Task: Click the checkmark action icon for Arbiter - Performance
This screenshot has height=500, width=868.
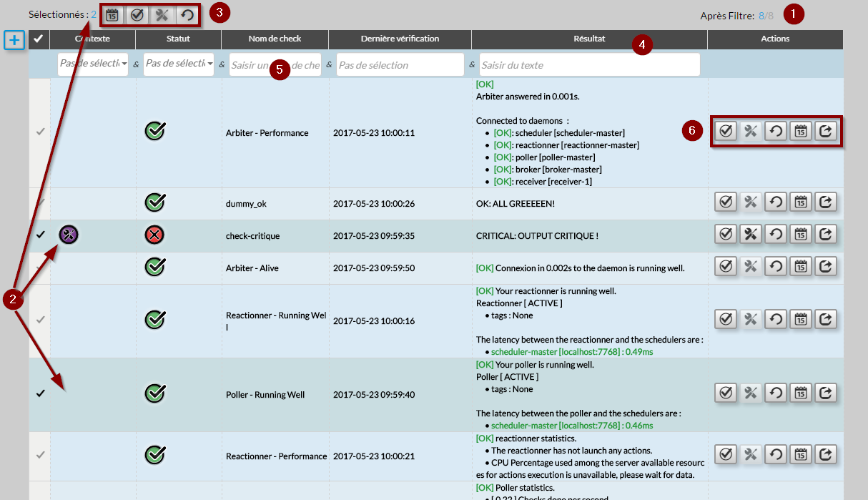Action: (x=726, y=131)
